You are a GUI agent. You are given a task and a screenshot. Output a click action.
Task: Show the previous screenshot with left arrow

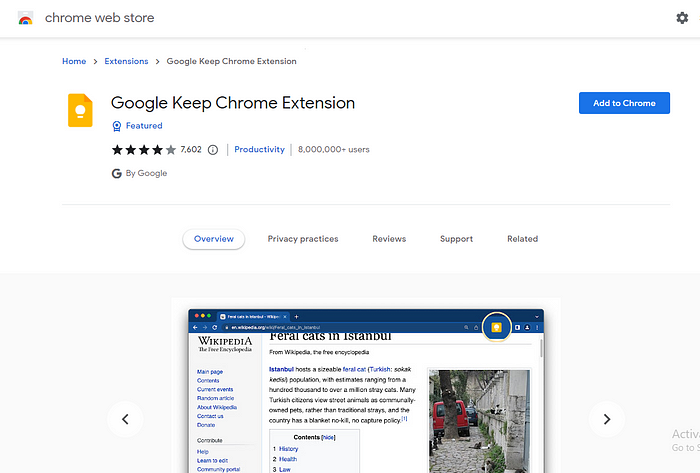pyautogui.click(x=125, y=419)
